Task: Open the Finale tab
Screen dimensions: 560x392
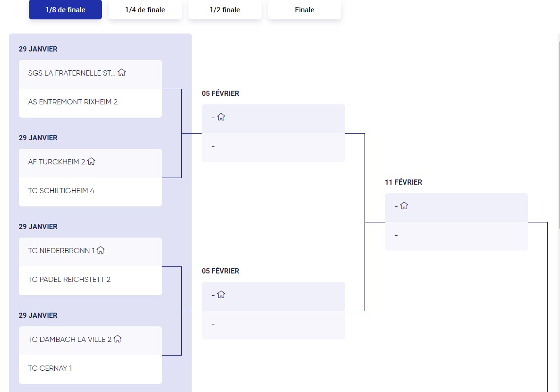Action: 305,9
